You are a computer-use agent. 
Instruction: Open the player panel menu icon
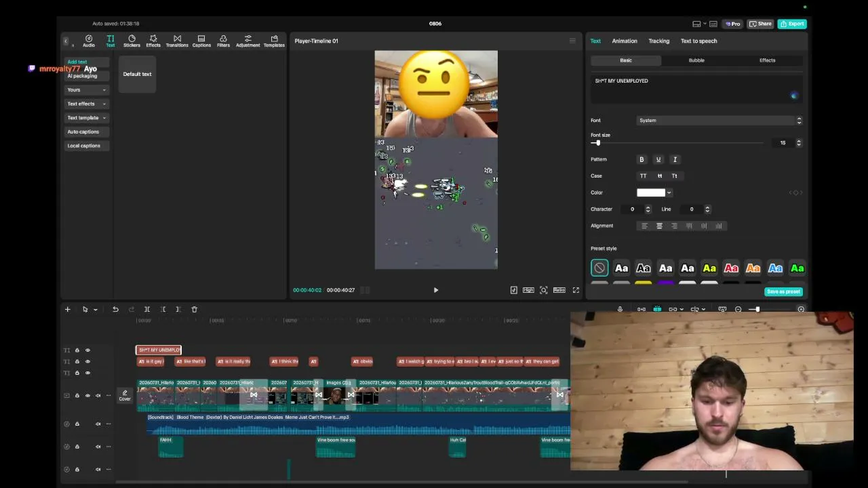tap(572, 41)
